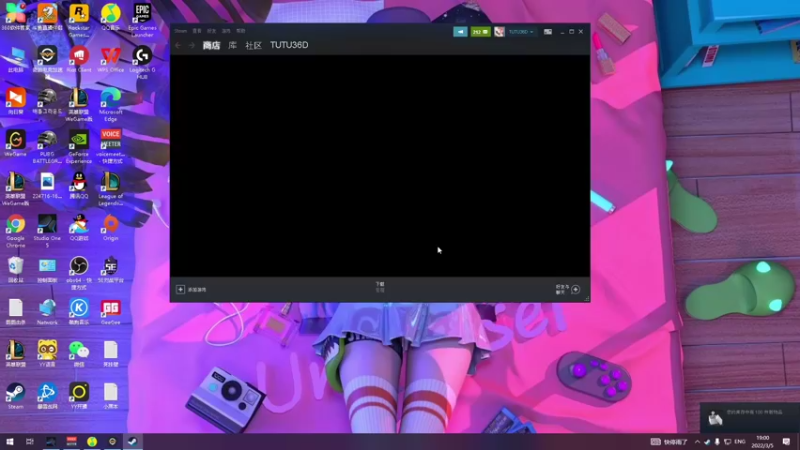Open the Recycle Bin desktop icon
Viewport: 800px width, 450px height.
tap(15, 269)
